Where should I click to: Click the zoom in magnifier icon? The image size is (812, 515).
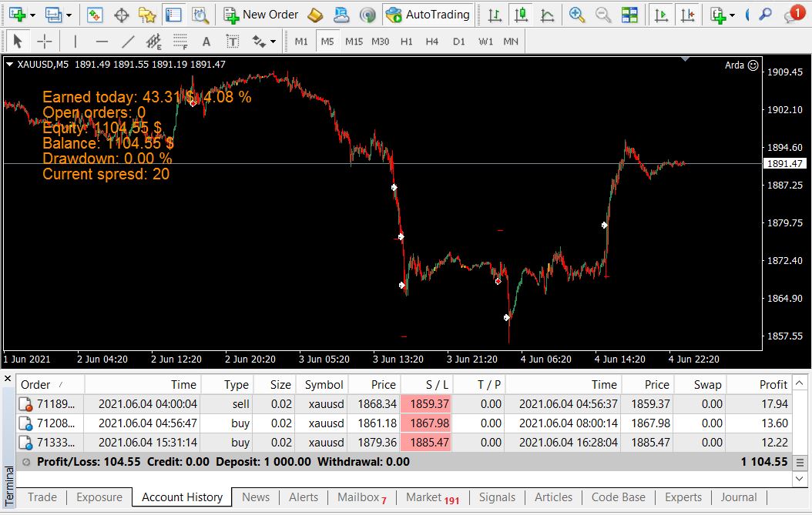point(576,15)
